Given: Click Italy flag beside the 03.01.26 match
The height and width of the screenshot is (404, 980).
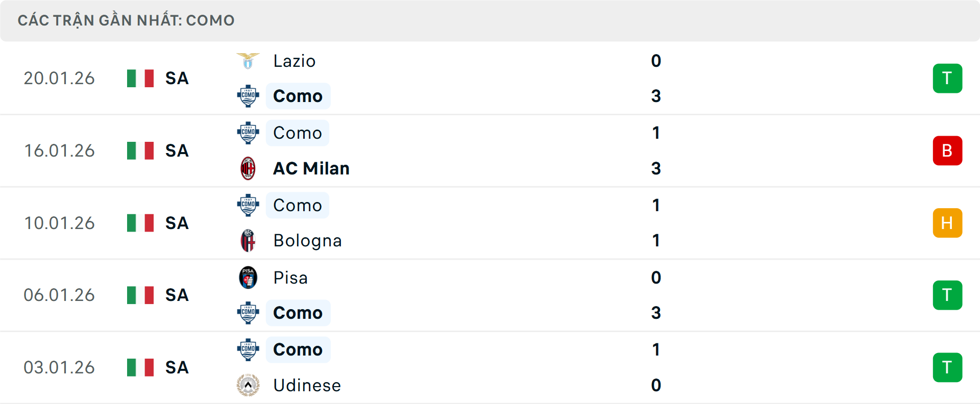Looking at the screenshot, I should [140, 367].
